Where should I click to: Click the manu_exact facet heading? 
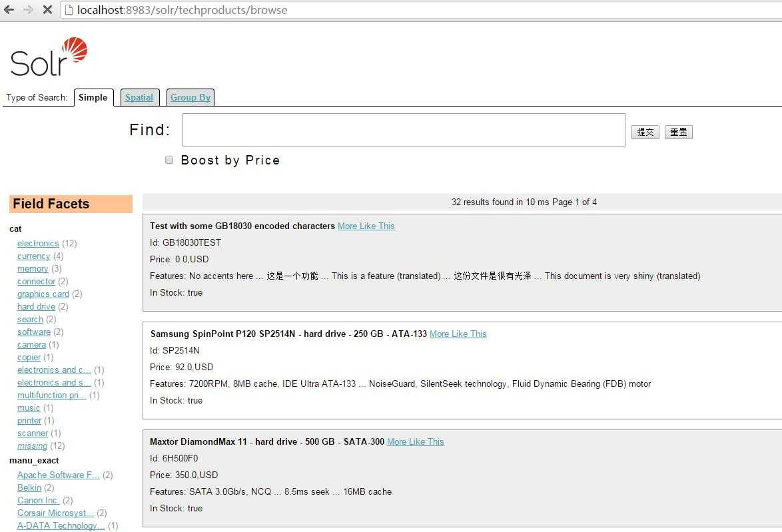click(34, 461)
